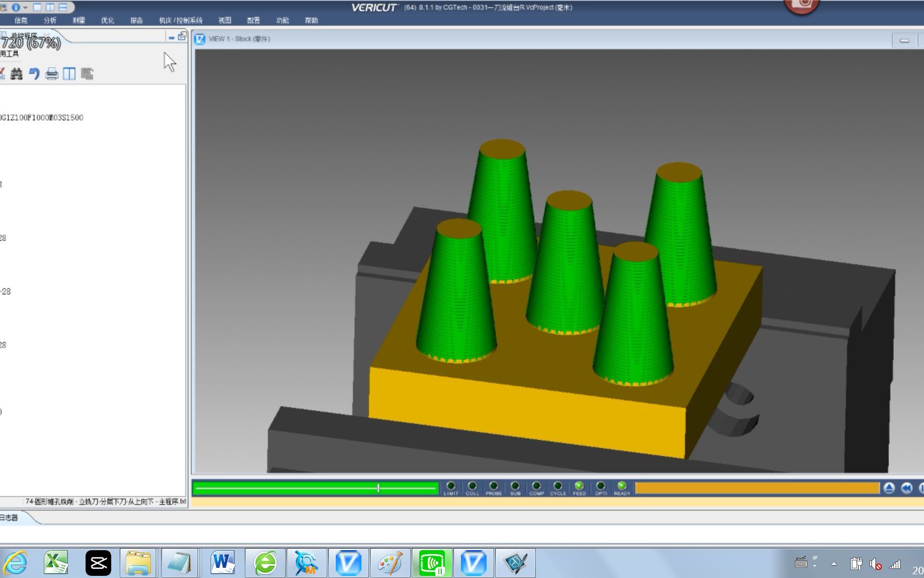Screen dimensions: 924x578
Task: Minimize the NC program panel with the dash icon
Action: click(171, 37)
